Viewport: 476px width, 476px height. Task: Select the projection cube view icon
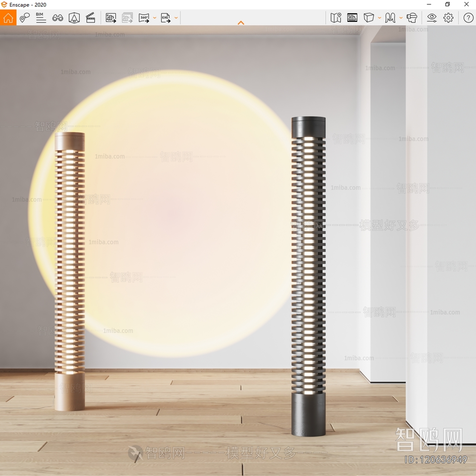[369, 18]
